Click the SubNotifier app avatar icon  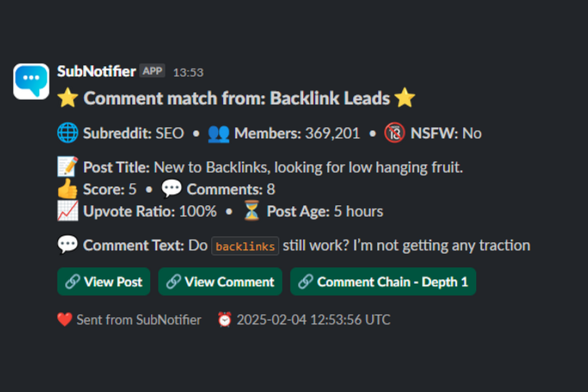pyautogui.click(x=31, y=81)
